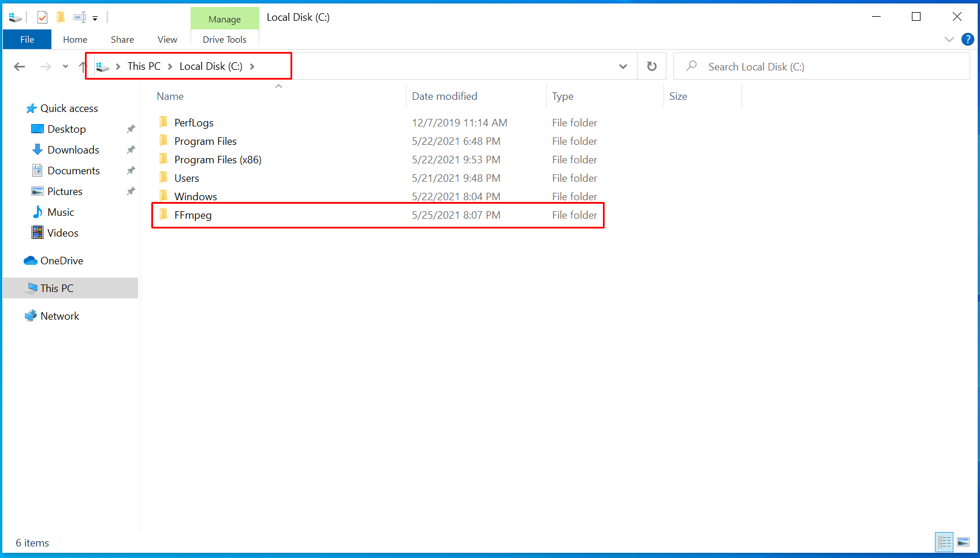Image resolution: width=980 pixels, height=558 pixels.
Task: Switch to Details view layout icon
Action: 944,542
